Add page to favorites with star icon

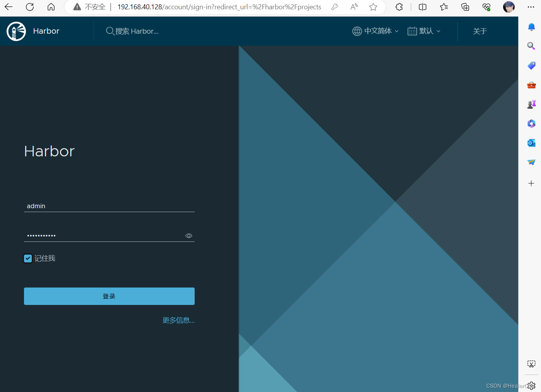tap(373, 7)
